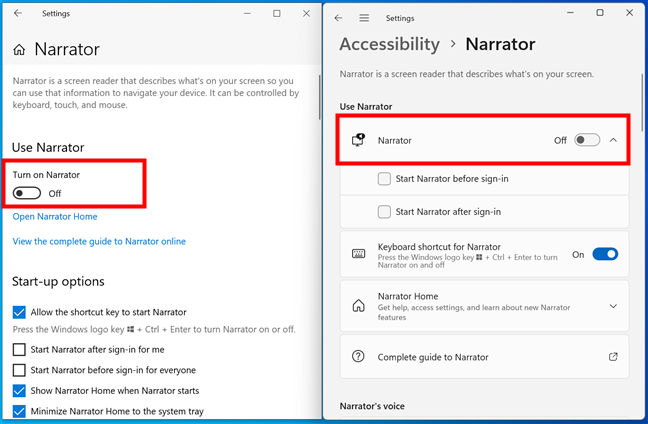Click the Narrator screen reader icon

coord(358,140)
